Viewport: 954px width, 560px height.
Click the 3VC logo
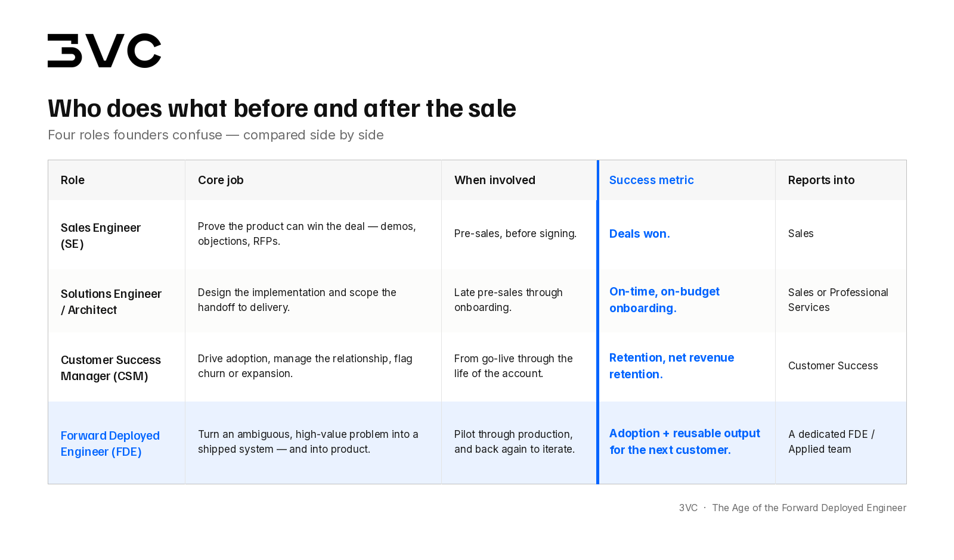104,51
